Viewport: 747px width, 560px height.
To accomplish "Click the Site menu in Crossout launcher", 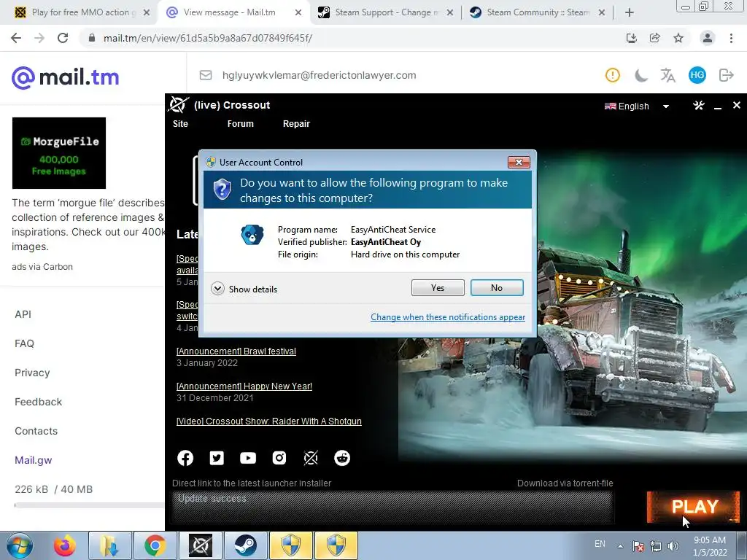I will (x=180, y=124).
